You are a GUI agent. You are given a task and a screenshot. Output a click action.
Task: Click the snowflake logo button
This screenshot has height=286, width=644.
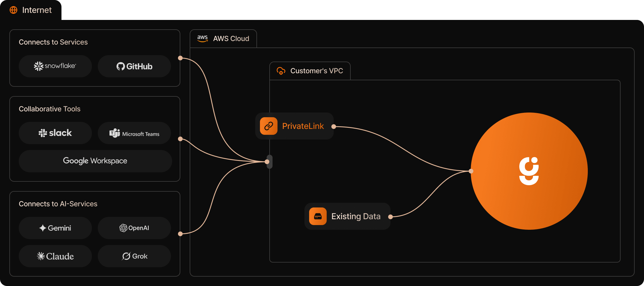pos(55,66)
